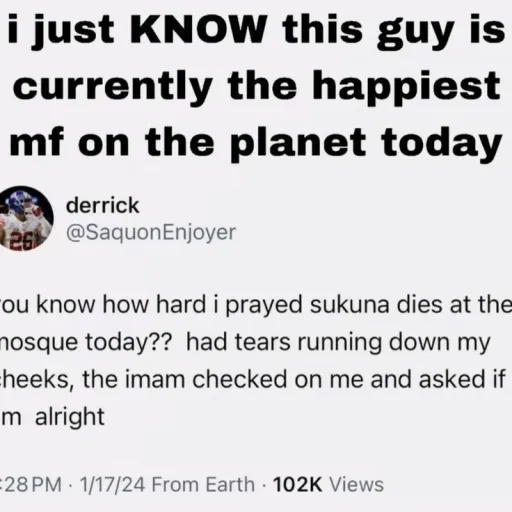Click the word "running" in the tweet
The height and width of the screenshot is (512, 512).
tap(340, 343)
